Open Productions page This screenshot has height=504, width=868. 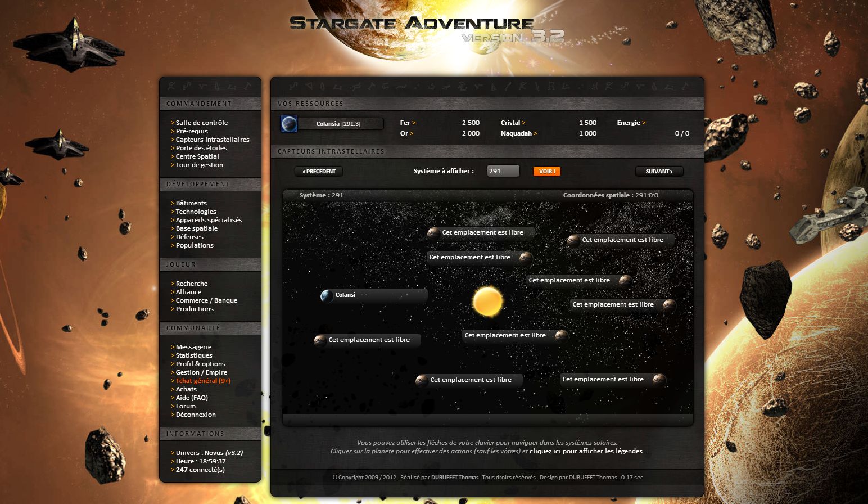(x=194, y=309)
